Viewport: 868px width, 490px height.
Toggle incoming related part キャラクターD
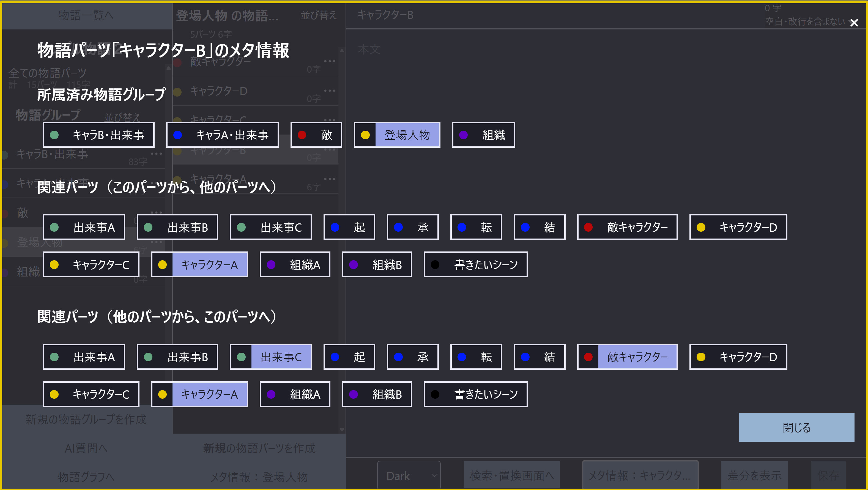pyautogui.click(x=738, y=357)
